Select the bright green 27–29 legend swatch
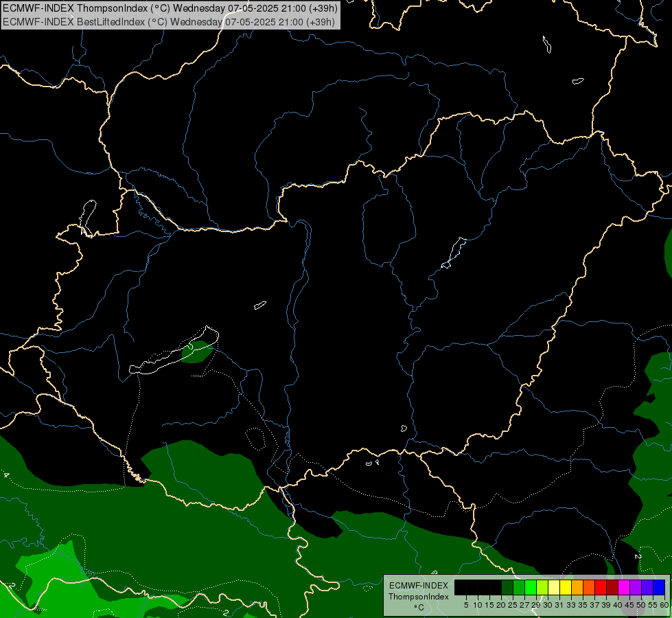672x618 pixels. tap(531, 587)
